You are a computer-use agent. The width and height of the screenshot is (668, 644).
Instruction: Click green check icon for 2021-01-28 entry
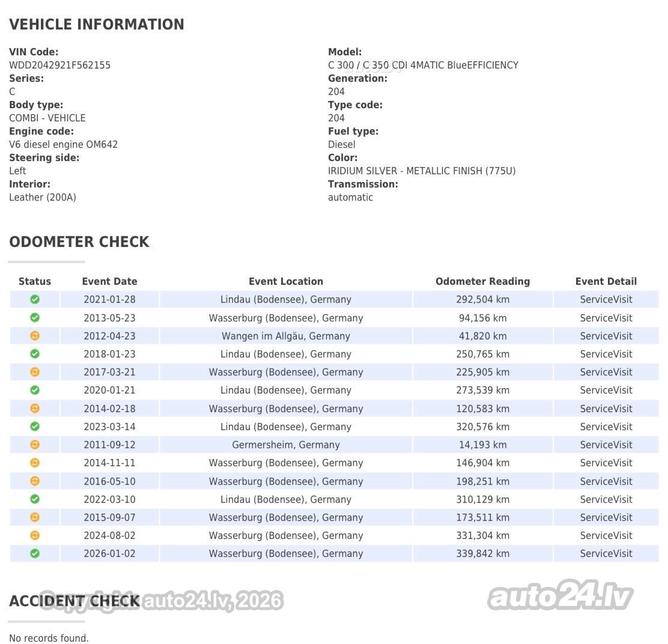pyautogui.click(x=35, y=299)
